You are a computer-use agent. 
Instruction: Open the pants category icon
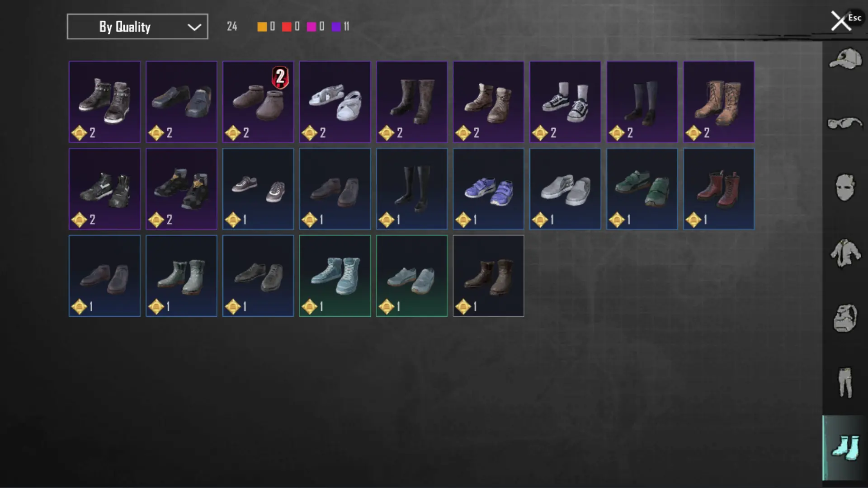pos(845,383)
